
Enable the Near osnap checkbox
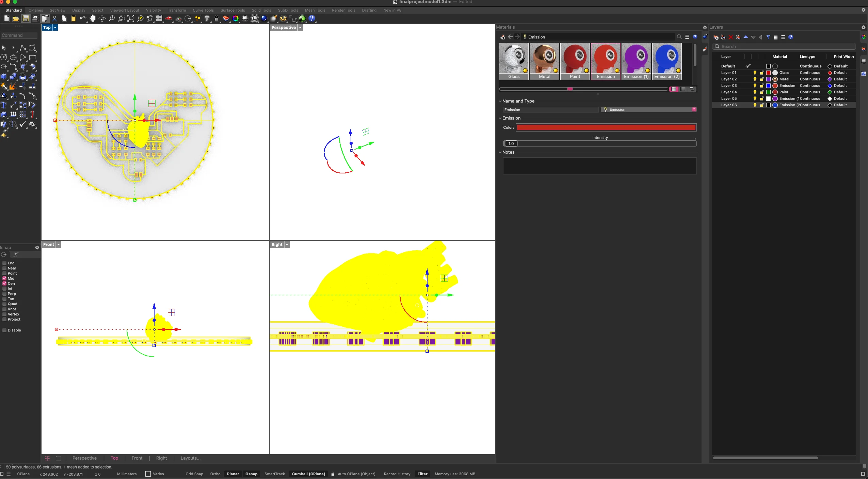pyautogui.click(x=4, y=268)
